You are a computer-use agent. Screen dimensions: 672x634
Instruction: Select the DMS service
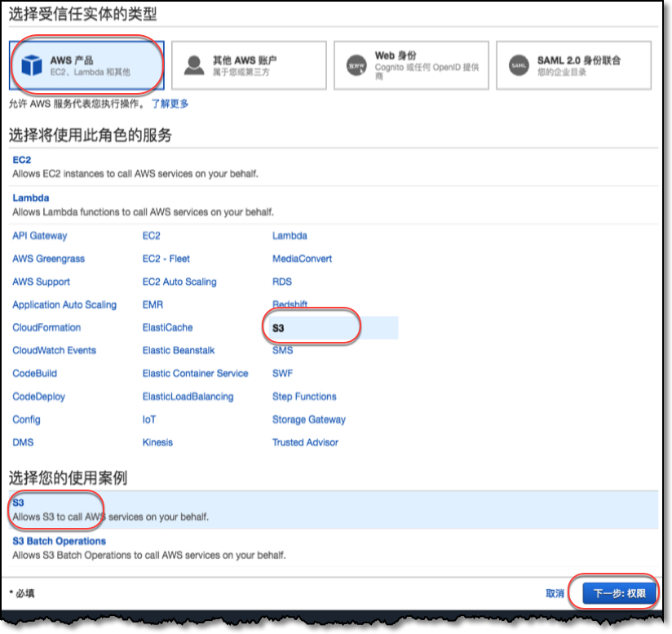[23, 442]
